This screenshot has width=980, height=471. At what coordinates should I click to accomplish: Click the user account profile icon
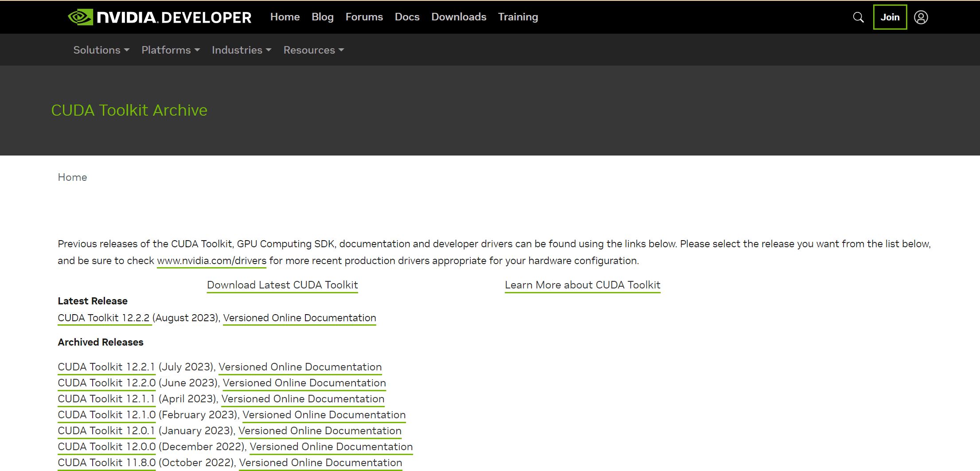coord(921,17)
